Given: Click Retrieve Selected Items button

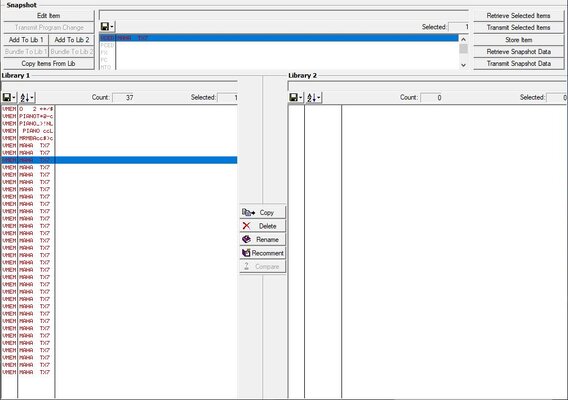Looking at the screenshot, I should [518, 16].
